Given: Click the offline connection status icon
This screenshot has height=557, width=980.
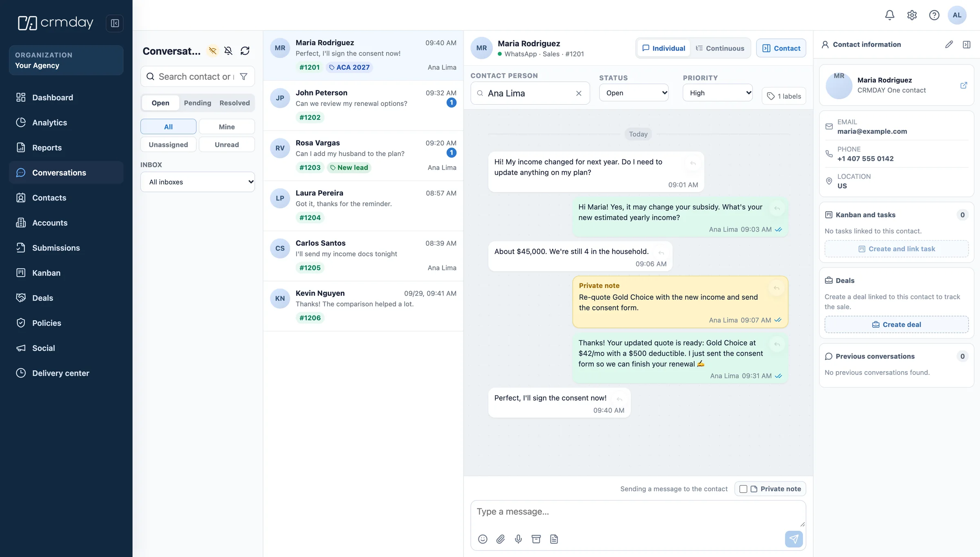Looking at the screenshot, I should [212, 51].
